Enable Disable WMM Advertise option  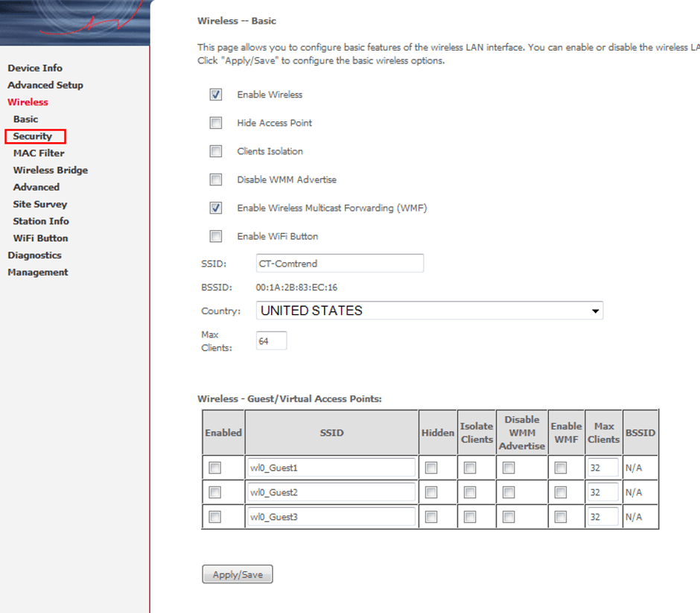click(215, 180)
